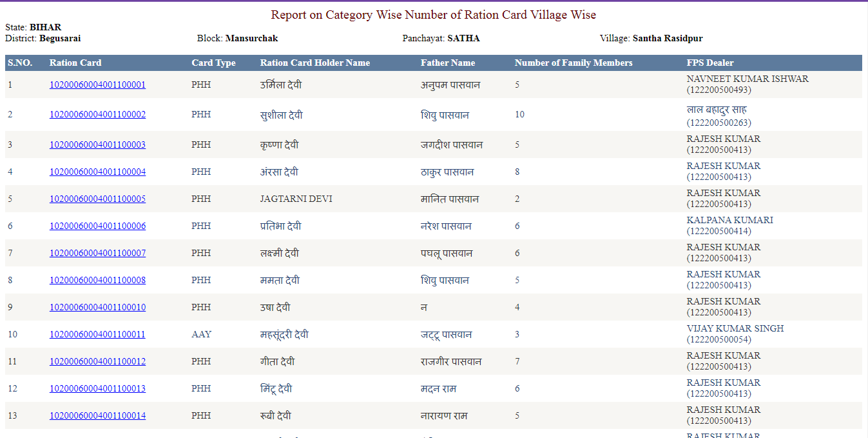Screen dimensions: 868x438
Task: Click the District Begusarai label
Action: [43, 38]
